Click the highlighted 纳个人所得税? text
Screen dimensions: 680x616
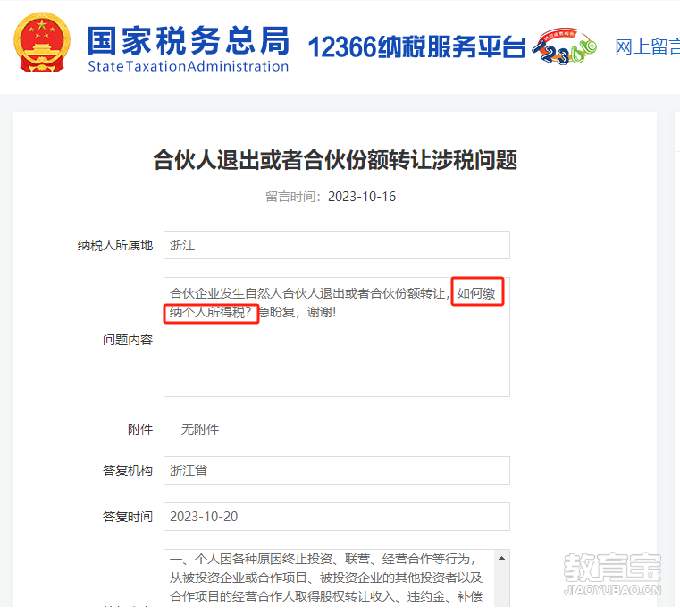(210, 312)
